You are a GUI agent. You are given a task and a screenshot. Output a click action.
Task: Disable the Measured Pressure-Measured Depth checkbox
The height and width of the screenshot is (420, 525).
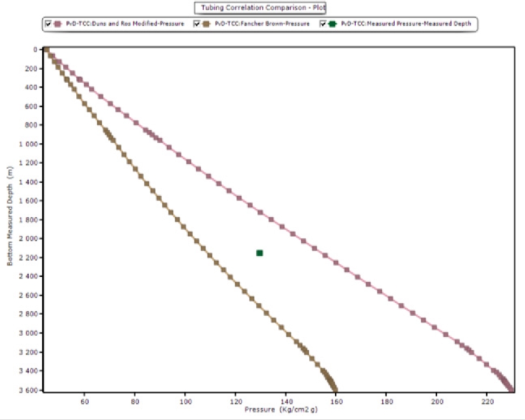coord(323,24)
